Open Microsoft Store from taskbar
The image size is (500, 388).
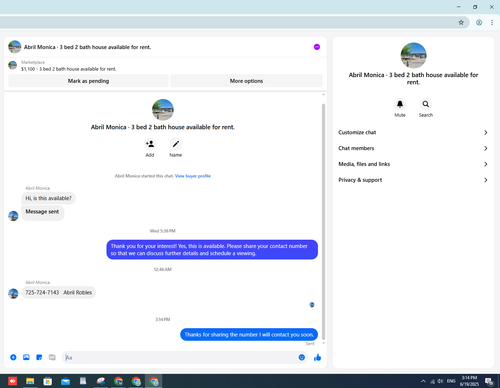tap(48, 381)
